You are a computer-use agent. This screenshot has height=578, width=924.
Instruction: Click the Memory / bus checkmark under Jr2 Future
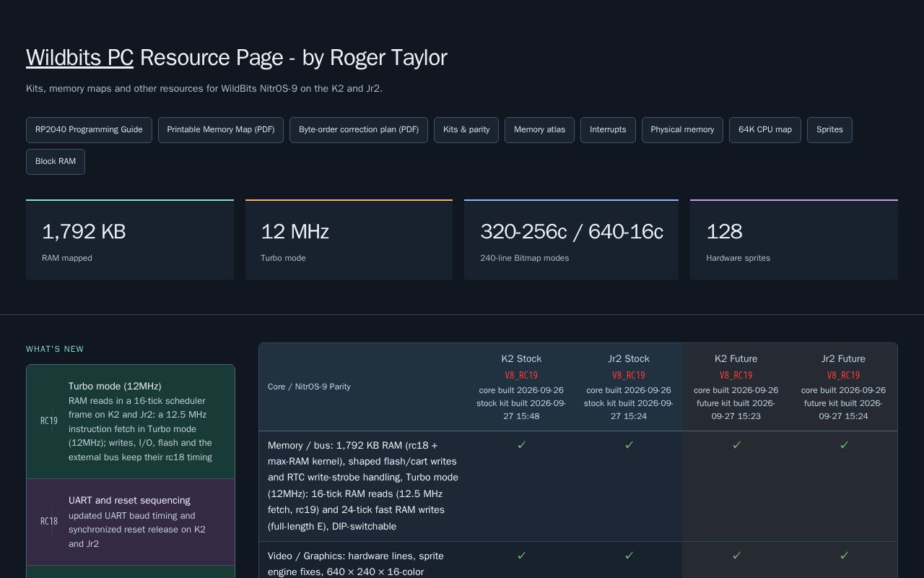[x=844, y=445]
